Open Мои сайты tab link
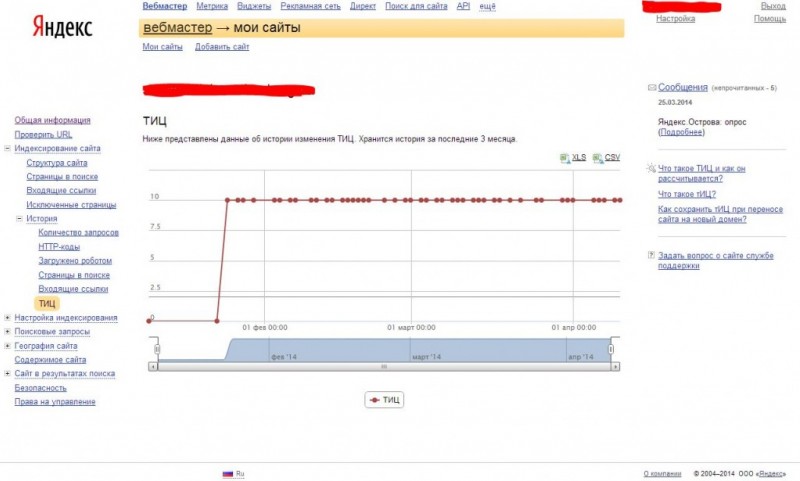This screenshot has width=800, height=481. (162, 46)
